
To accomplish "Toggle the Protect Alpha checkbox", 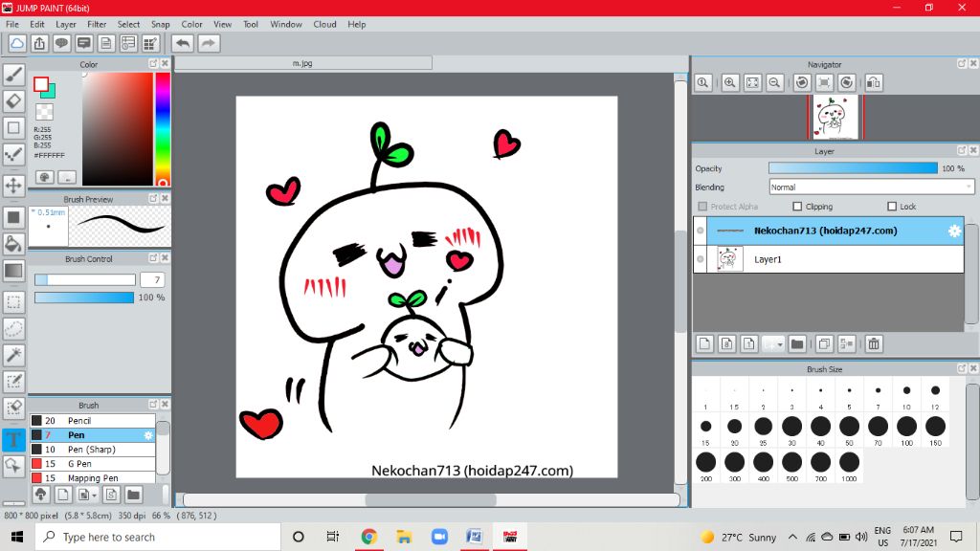I will tap(702, 207).
